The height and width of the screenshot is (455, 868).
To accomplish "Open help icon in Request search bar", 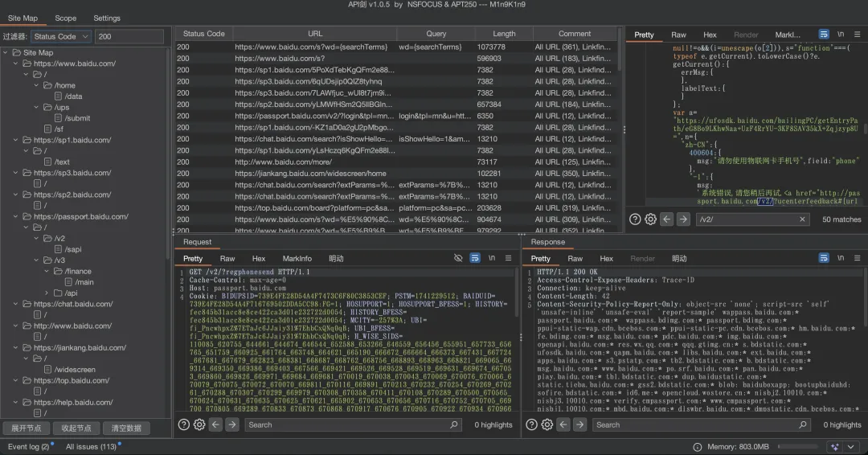I will coord(184,424).
